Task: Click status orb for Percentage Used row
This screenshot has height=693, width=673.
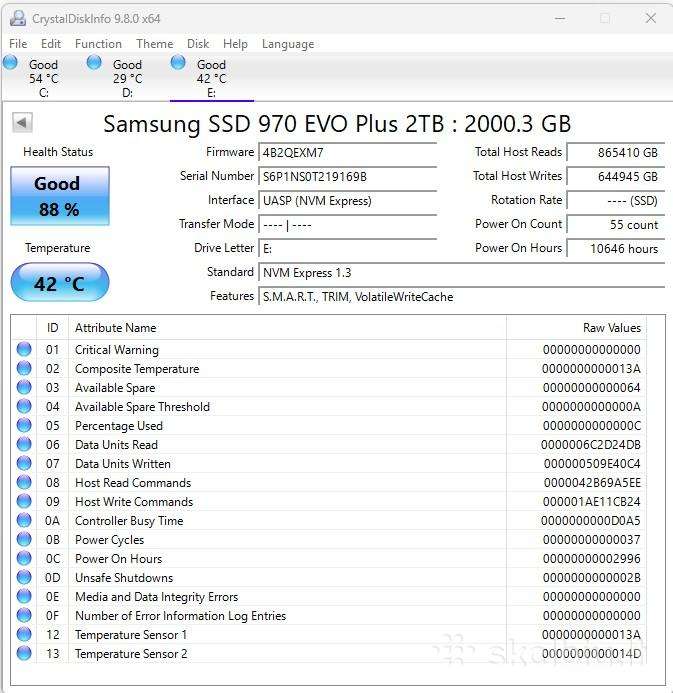Action: click(24, 425)
